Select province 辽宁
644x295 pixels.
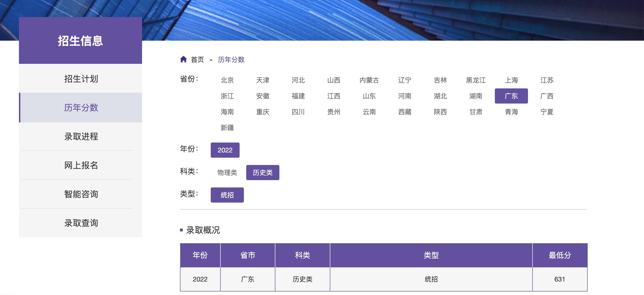405,80
